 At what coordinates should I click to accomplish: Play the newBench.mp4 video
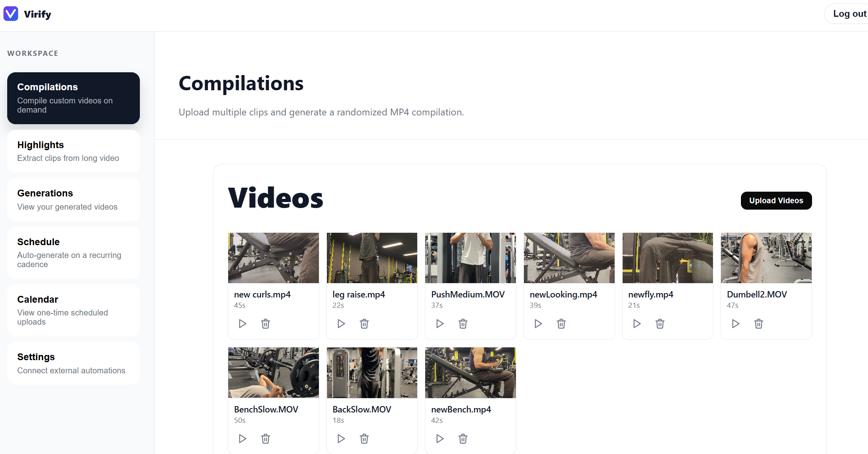coord(439,438)
